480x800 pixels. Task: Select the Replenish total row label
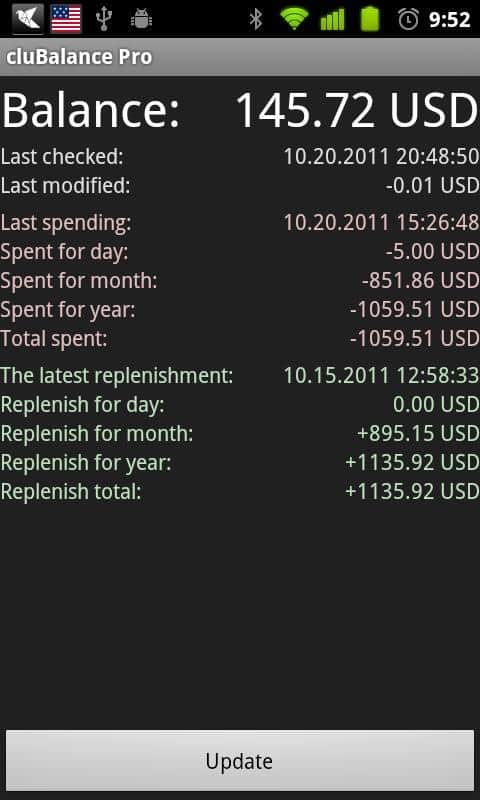click(71, 492)
